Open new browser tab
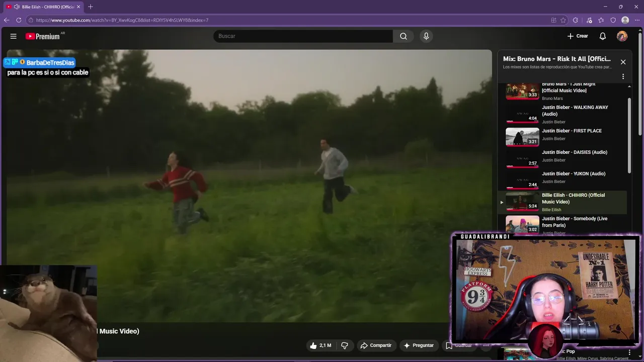Screen dimensions: 644x362 [x=91, y=7]
